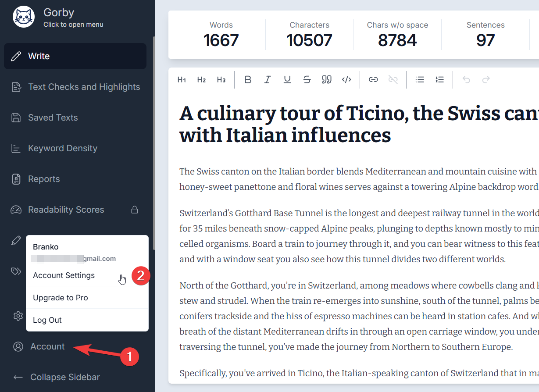
Task: Create a numbered list
Action: coord(439,80)
